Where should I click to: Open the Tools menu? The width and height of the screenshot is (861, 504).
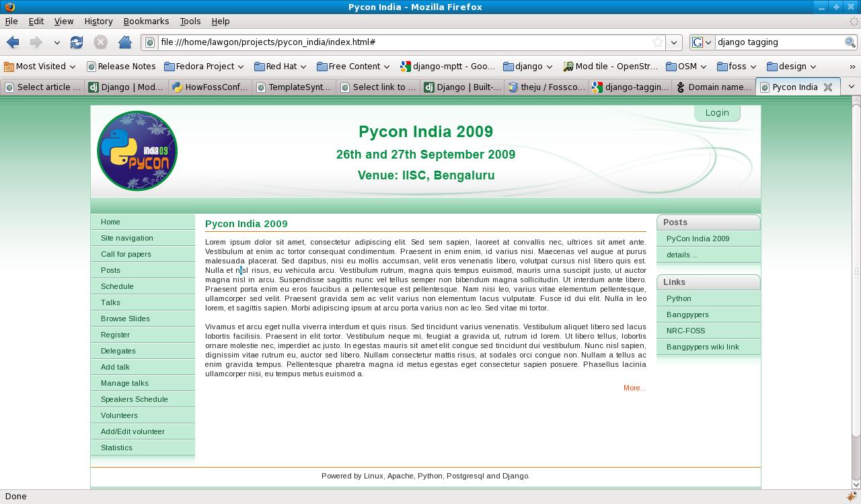pos(190,22)
